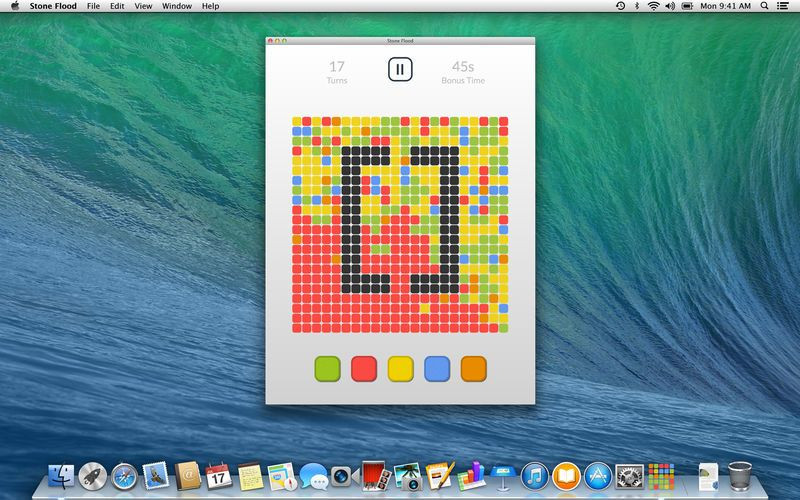Open the File menu
This screenshot has width=800, height=500.
(93, 6)
